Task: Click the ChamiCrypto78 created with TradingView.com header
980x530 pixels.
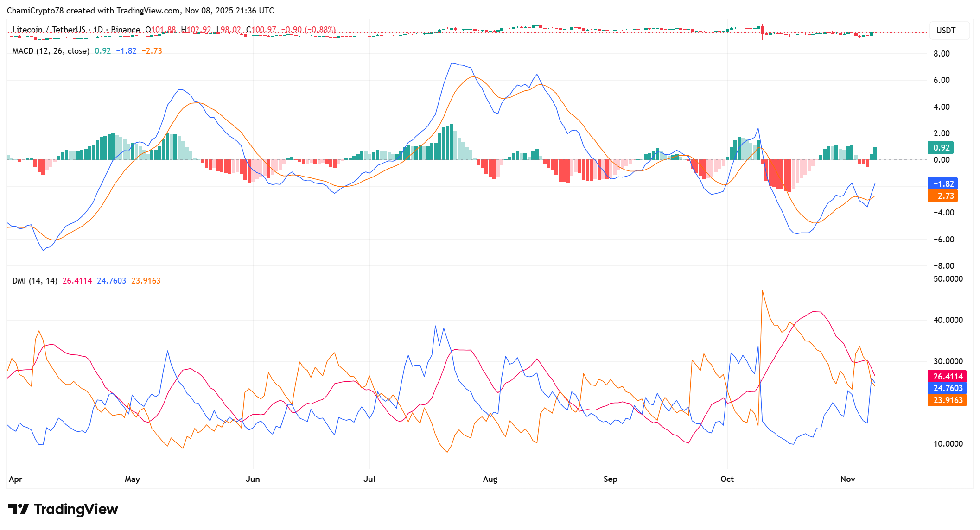Action: tap(140, 10)
